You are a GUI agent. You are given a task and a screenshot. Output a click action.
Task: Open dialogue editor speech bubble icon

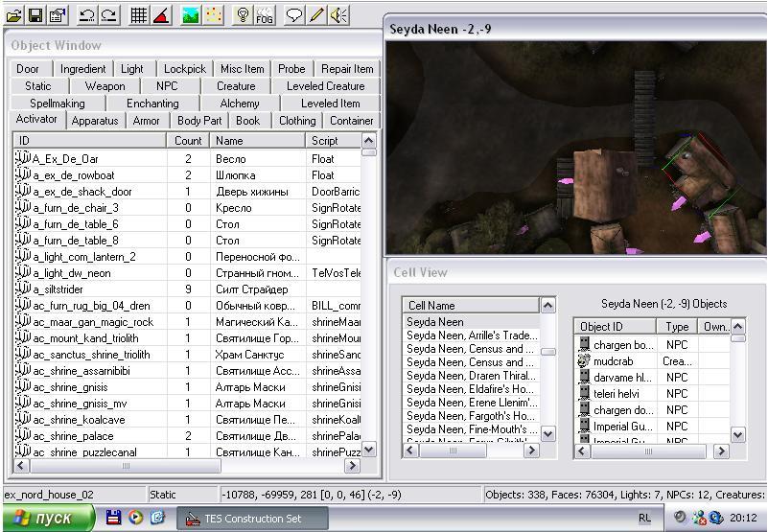[x=295, y=15]
